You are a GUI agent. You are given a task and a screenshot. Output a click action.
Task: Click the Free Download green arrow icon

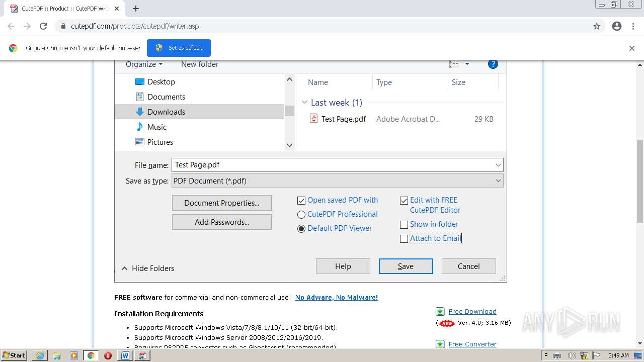tap(440, 312)
